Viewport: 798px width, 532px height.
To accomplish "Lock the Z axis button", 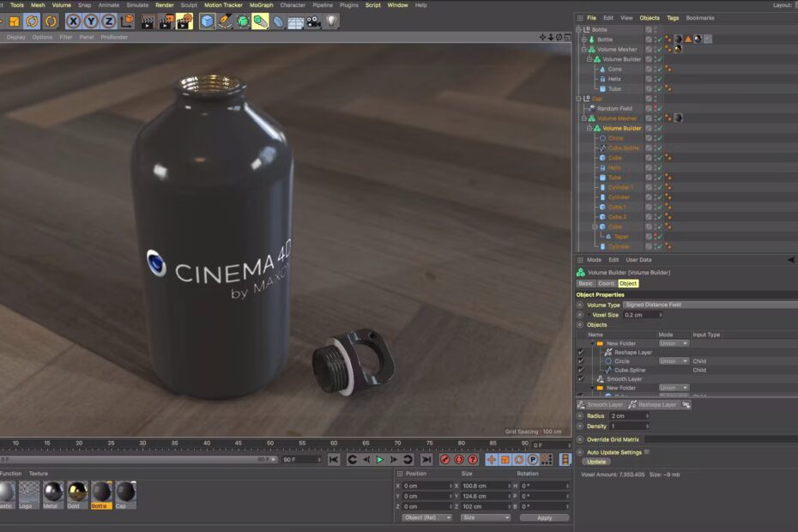I will click(109, 21).
